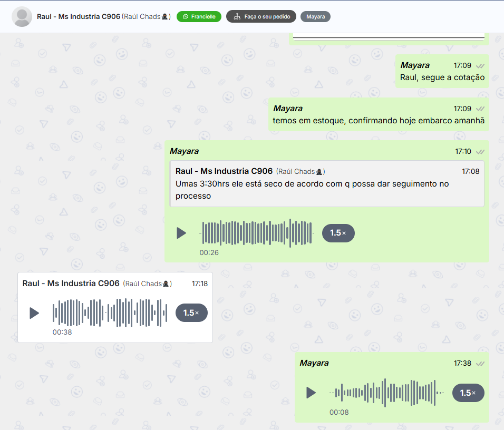Toggle 1.5× speed on 00:08 audio
The height and width of the screenshot is (430, 504).
coord(468,393)
